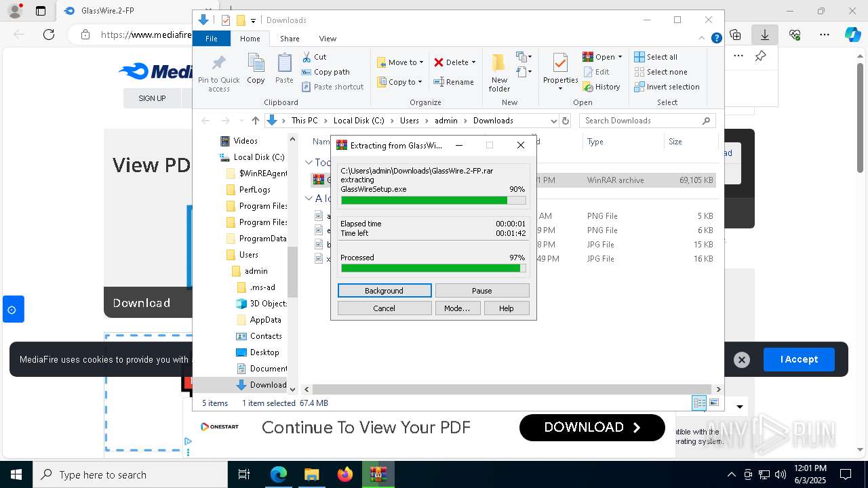
Task: Click the total Processed progress bar
Action: point(433,268)
